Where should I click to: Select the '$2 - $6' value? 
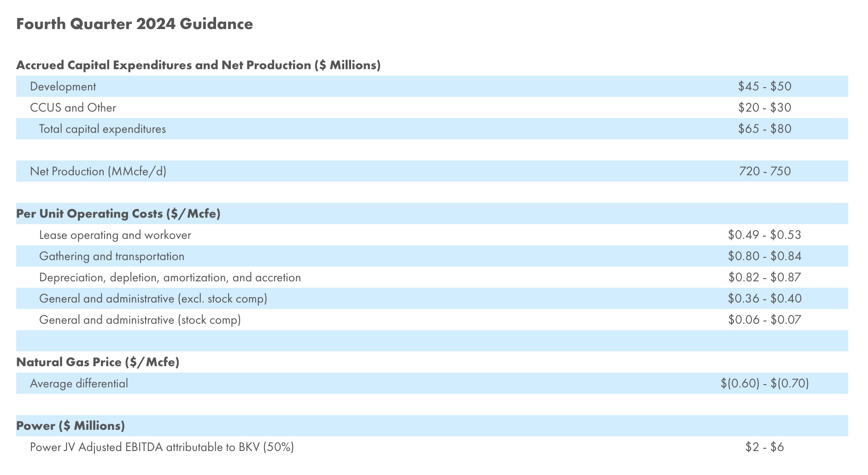765,447
